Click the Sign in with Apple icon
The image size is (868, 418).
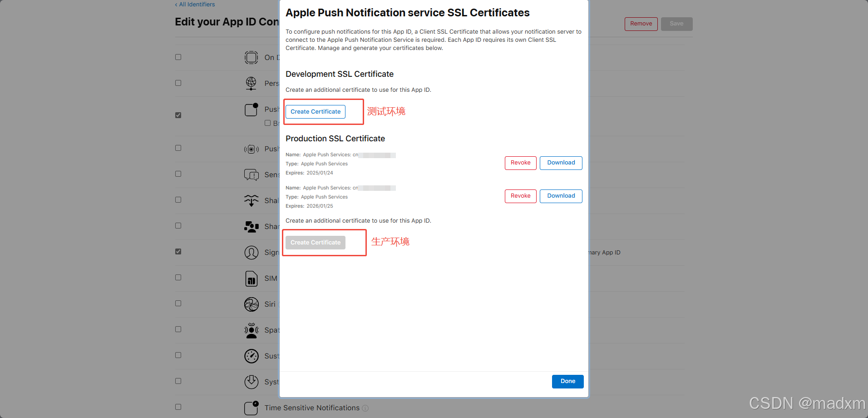tap(252, 253)
